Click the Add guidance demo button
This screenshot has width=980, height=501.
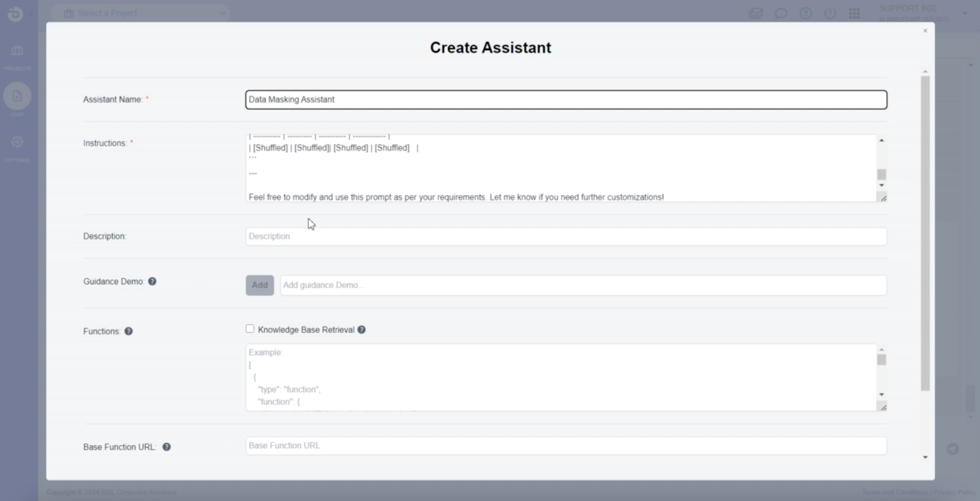(x=260, y=285)
